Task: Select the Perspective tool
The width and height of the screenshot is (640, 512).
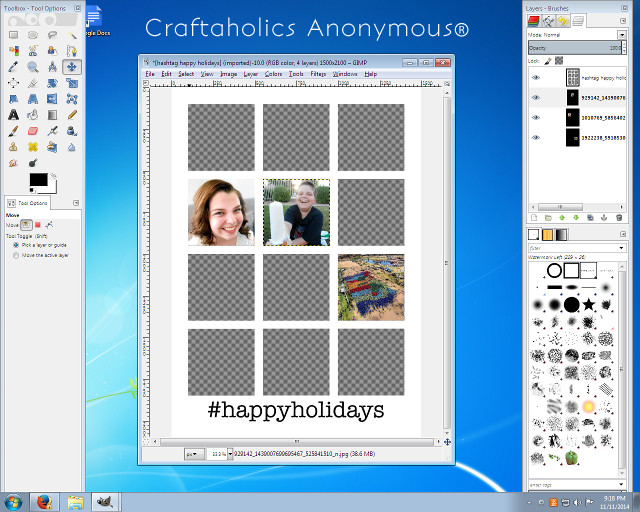Action: (x=33, y=99)
